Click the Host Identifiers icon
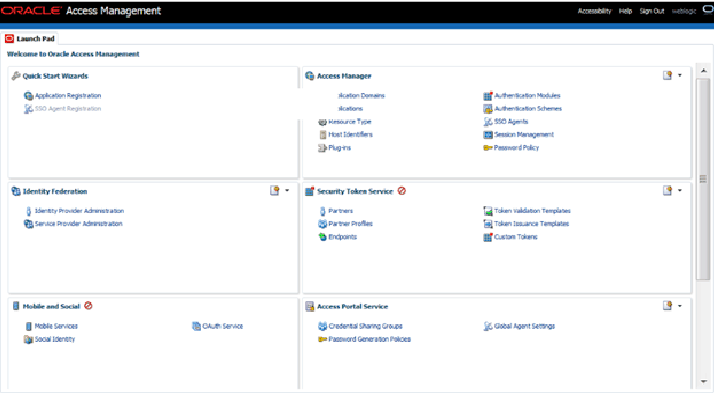 point(323,135)
